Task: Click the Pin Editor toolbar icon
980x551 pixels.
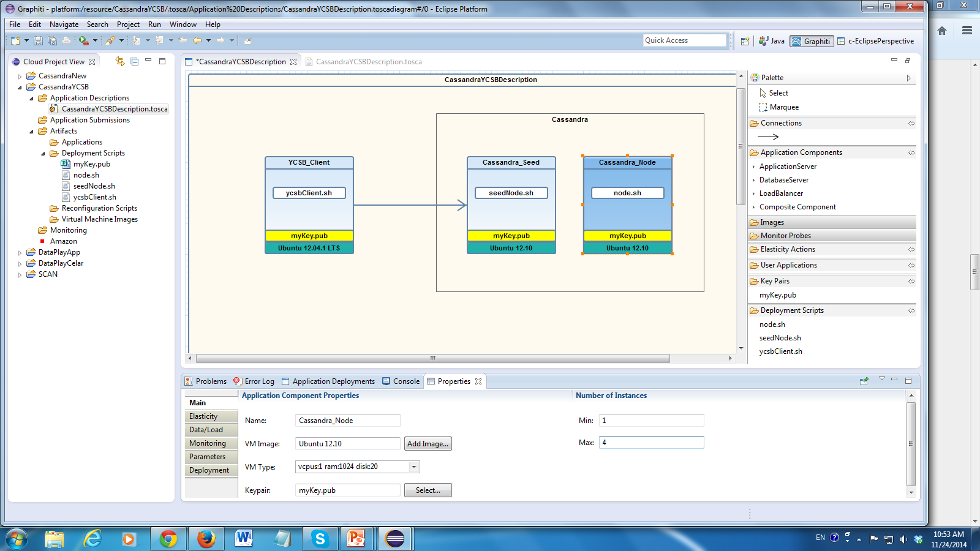Action: coord(247,41)
